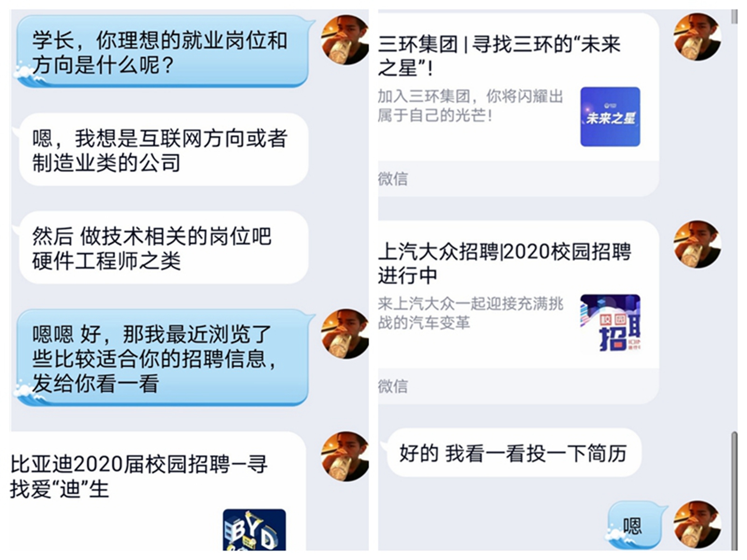Viewport: 747px width, 560px height.
Task: Open 上汽大众招聘 2020校园招聘 link title
Action: coord(504,263)
